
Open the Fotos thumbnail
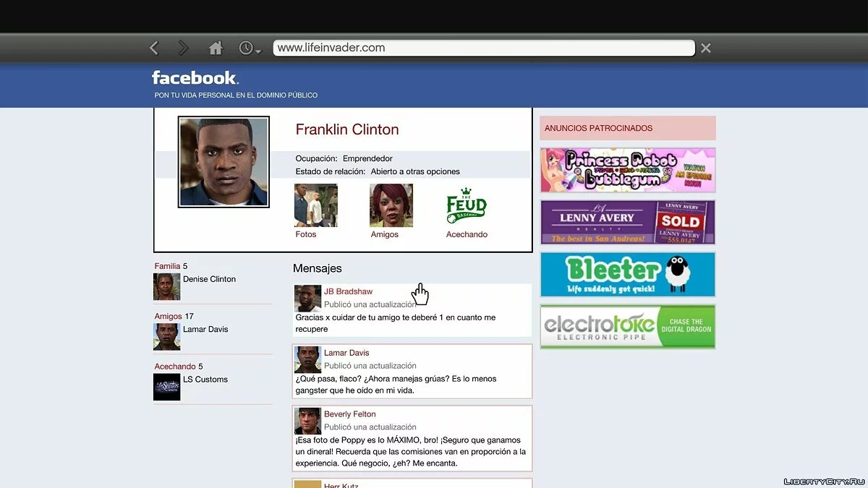[x=315, y=205]
